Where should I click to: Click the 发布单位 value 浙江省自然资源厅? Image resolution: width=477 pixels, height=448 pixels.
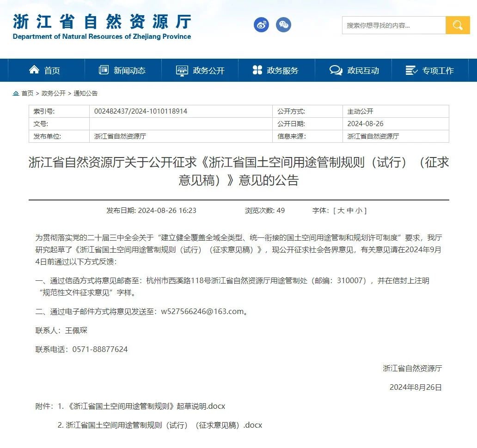[120, 136]
